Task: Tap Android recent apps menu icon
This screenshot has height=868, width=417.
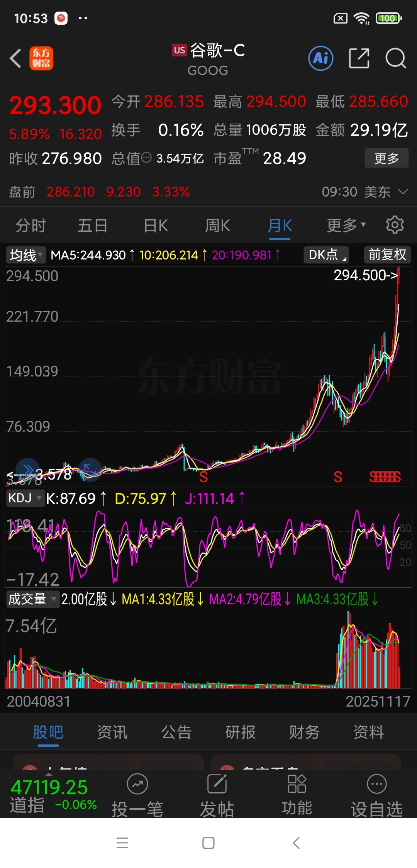Action: [122, 843]
